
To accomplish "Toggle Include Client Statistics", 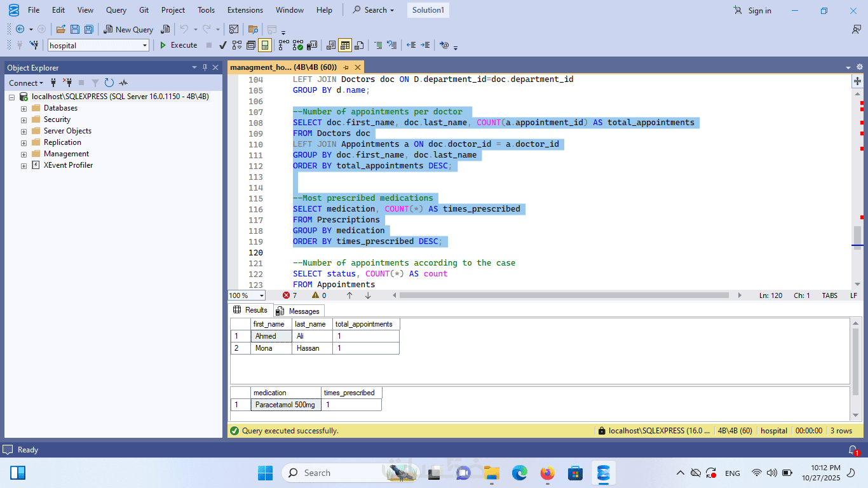I will pyautogui.click(x=312, y=45).
